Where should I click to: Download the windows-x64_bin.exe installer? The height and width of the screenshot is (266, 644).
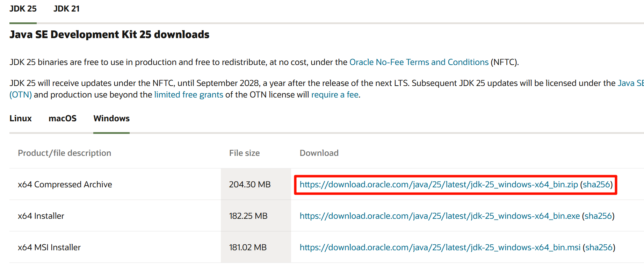440,216
